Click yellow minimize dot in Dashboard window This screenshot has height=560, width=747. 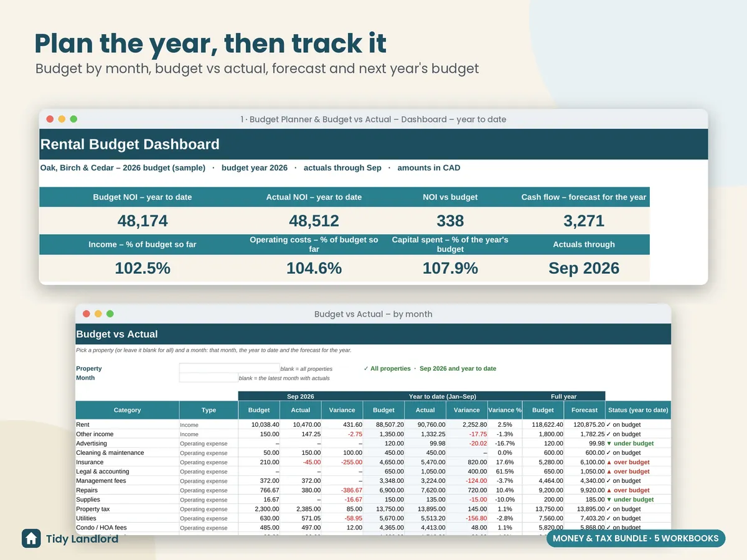tap(62, 119)
